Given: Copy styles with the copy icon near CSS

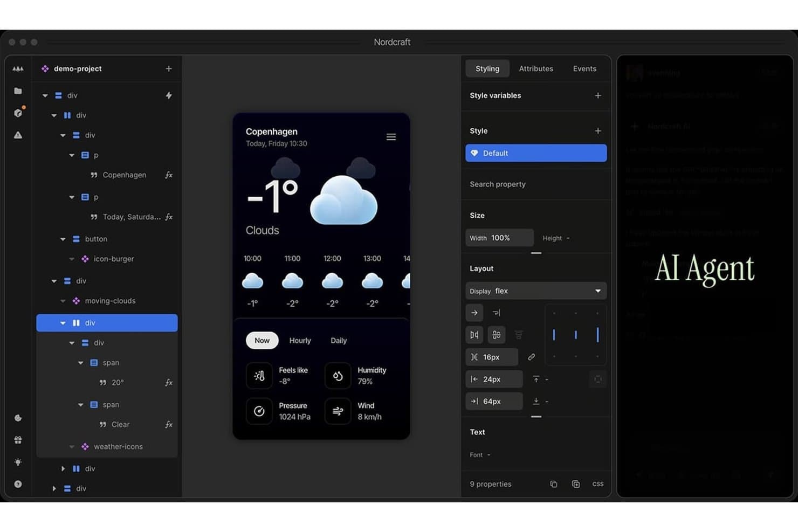Looking at the screenshot, I should (x=553, y=484).
